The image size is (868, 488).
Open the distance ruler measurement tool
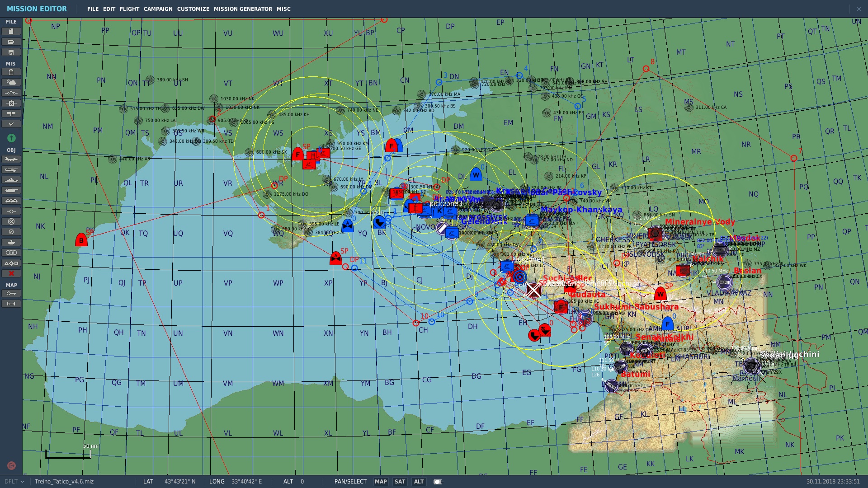11,304
